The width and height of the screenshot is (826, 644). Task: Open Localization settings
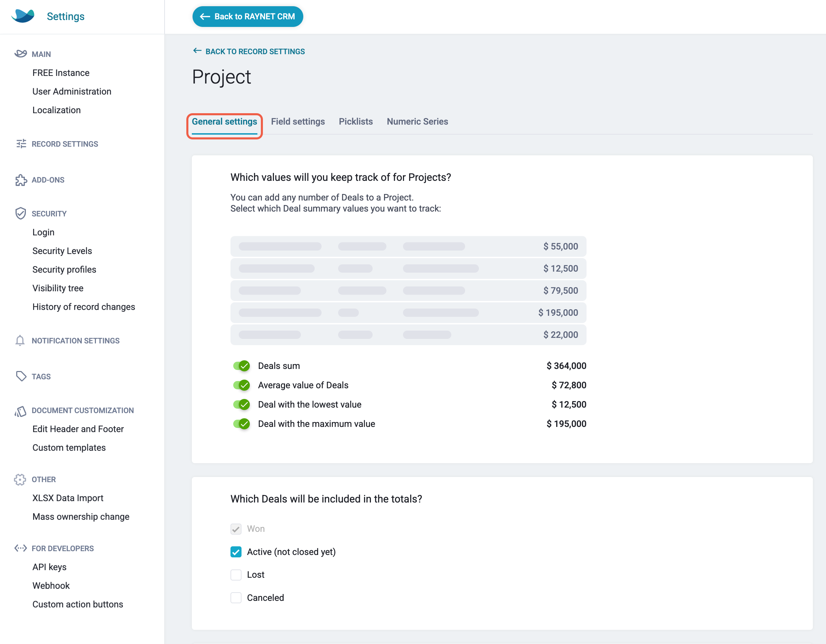pyautogui.click(x=57, y=110)
